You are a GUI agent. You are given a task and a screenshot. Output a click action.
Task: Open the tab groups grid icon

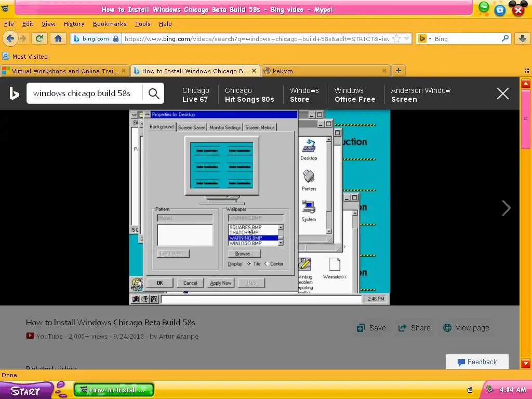pos(527,71)
